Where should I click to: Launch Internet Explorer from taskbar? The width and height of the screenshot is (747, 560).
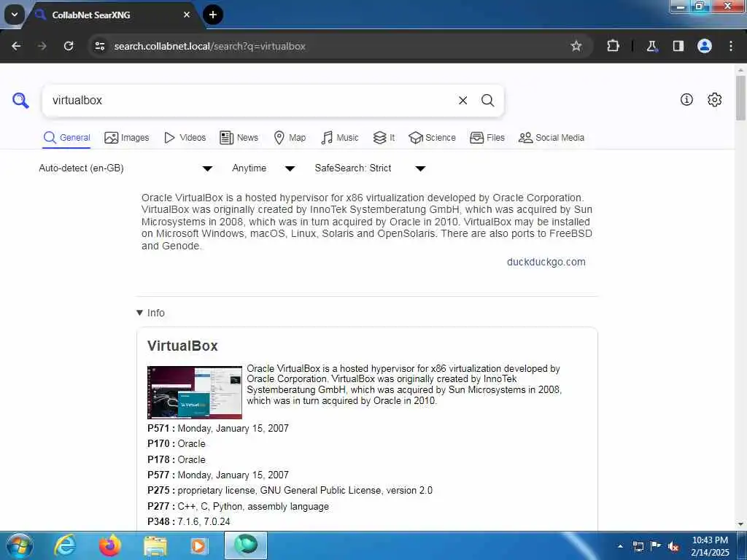click(65, 545)
